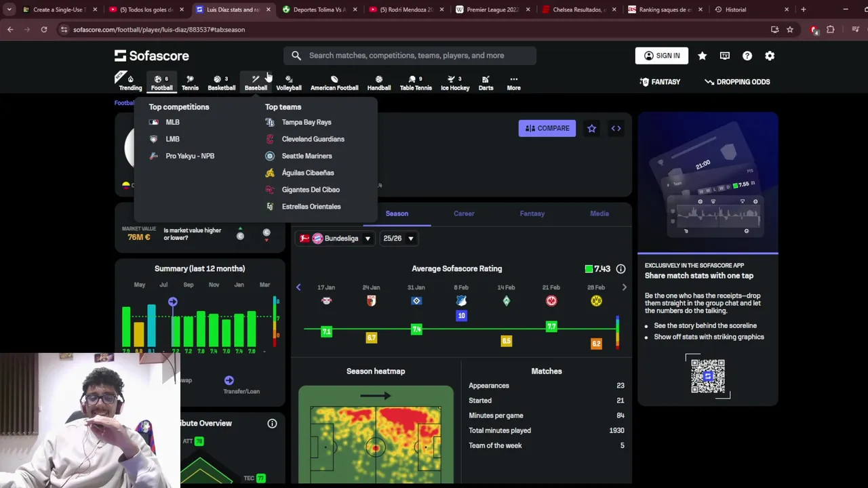
Task: Open the DROPPING ODDS link
Action: [737, 82]
